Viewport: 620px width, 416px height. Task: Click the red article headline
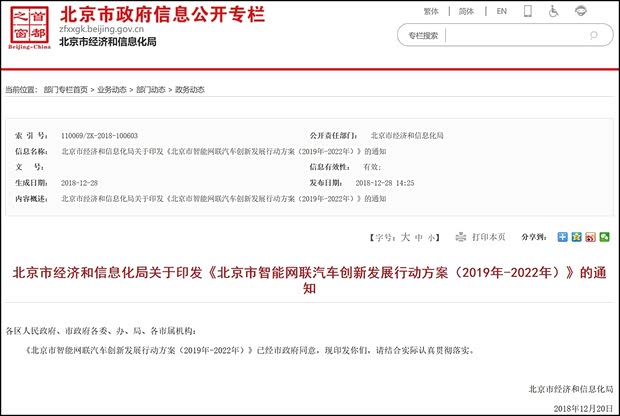tap(310, 280)
